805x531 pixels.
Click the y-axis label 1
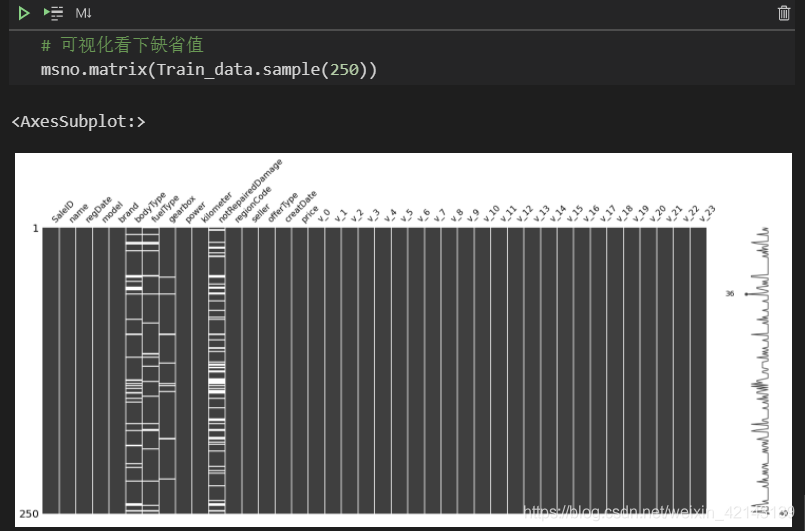coord(36,229)
